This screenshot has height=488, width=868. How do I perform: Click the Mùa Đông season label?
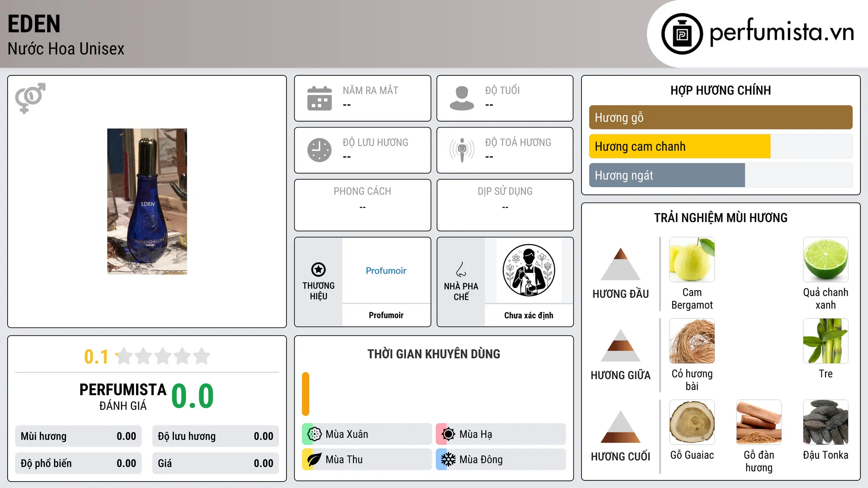(x=481, y=460)
